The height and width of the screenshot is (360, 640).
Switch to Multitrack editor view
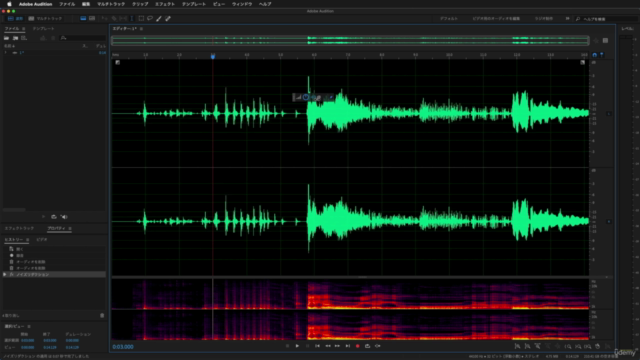click(x=45, y=18)
